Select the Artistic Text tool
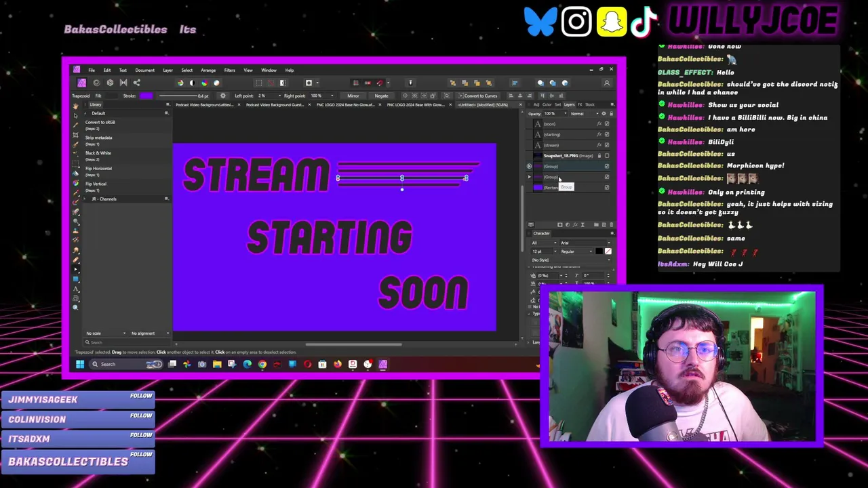Image resolution: width=868 pixels, height=488 pixels. click(x=75, y=289)
